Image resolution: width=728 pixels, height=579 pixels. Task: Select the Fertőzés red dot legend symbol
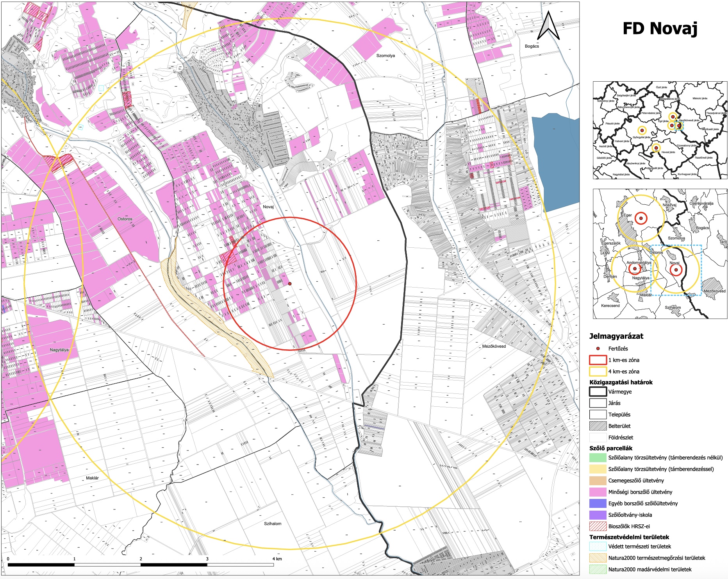pos(598,348)
